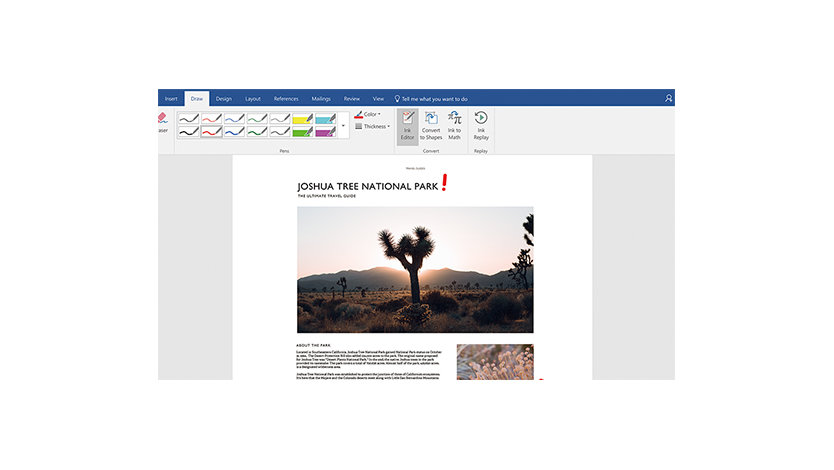
Task: Select the Draw tab
Action: pyautogui.click(x=197, y=99)
